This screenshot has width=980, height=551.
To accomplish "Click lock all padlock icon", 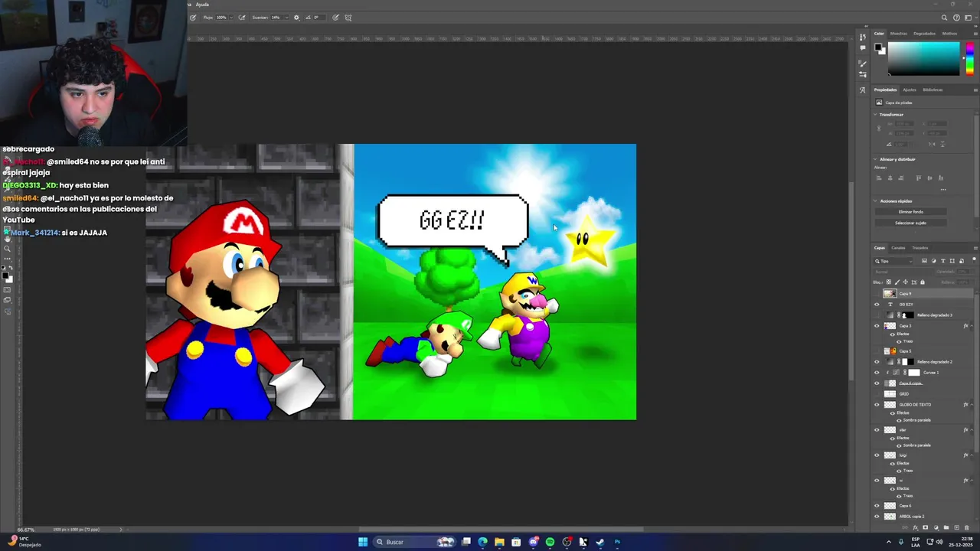I will pyautogui.click(x=922, y=282).
